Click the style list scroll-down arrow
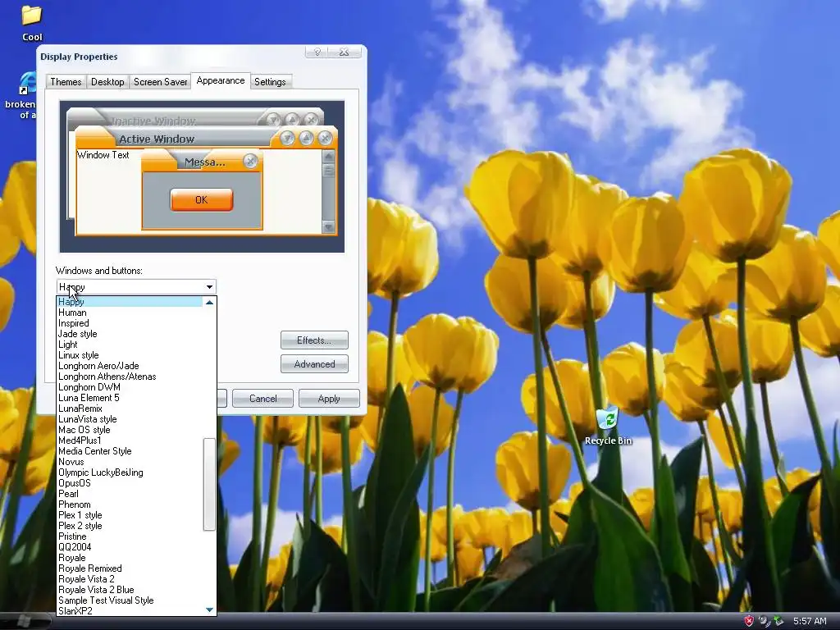 [209, 609]
